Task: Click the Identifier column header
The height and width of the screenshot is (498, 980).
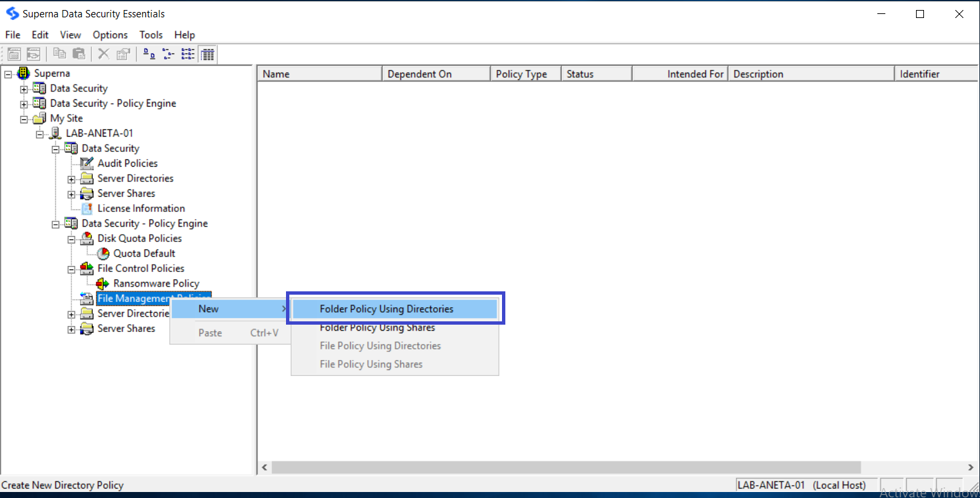Action: [937, 74]
